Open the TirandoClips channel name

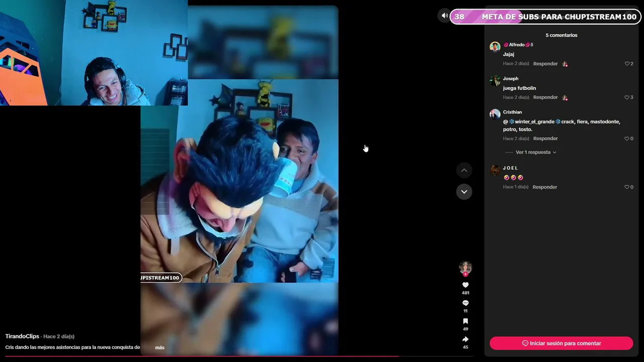click(22, 336)
